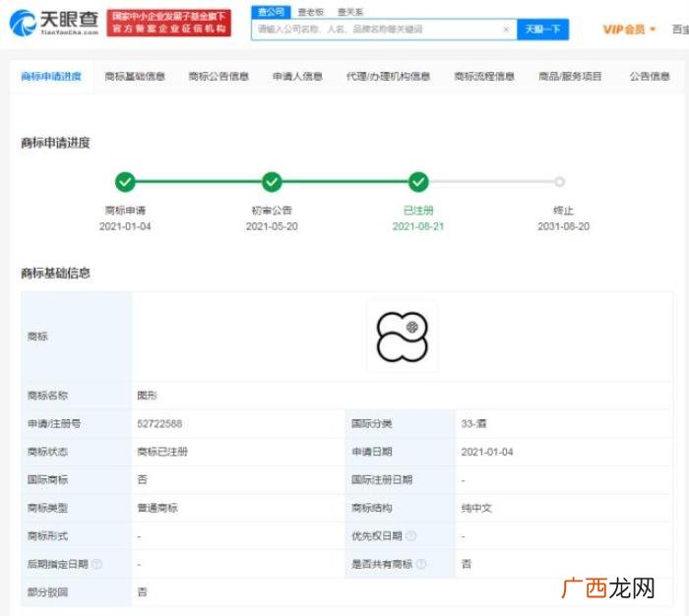
Task: Click the trademark figure image thumbnail
Action: [403, 337]
